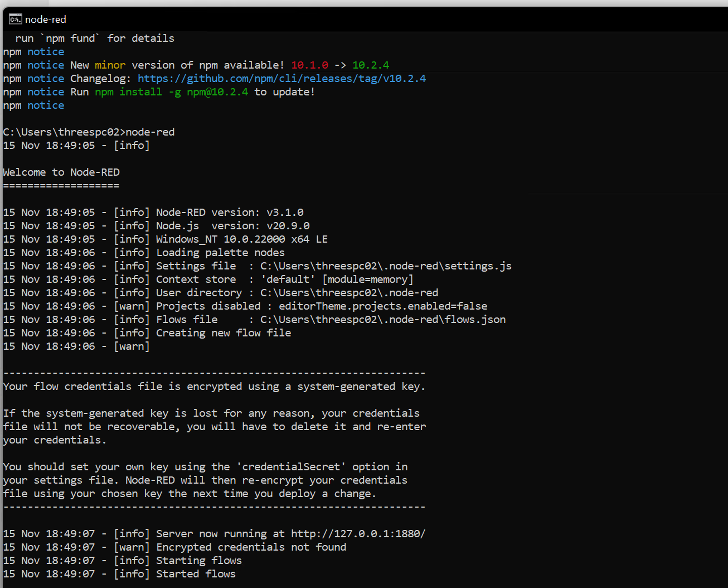Click the Node-RED server URL http://127.0.0.1:1880/
Viewport: 728px width, 588px height.
pyautogui.click(x=358, y=534)
